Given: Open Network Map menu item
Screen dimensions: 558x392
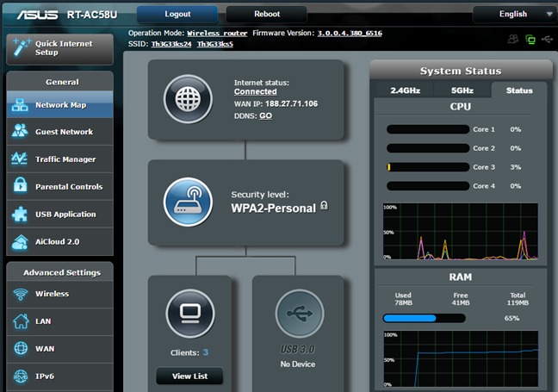Looking at the screenshot, I should coord(59,104).
